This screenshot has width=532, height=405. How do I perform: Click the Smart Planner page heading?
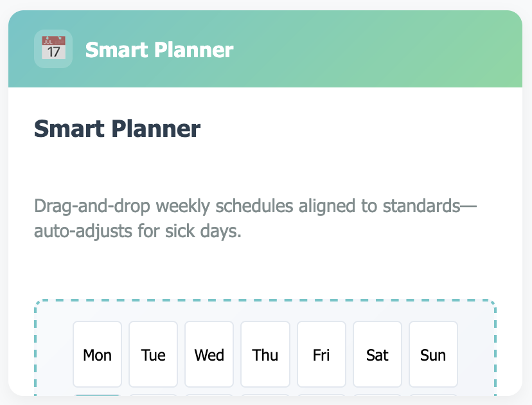point(117,129)
